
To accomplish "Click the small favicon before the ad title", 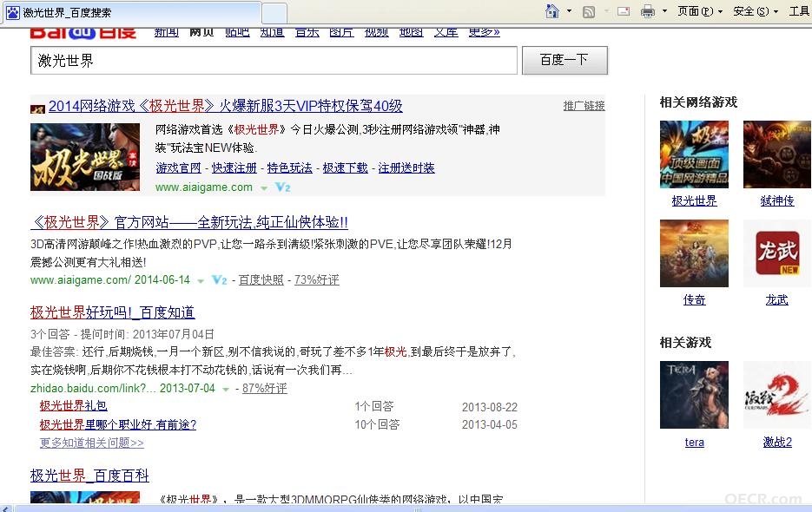I will pyautogui.click(x=38, y=108).
